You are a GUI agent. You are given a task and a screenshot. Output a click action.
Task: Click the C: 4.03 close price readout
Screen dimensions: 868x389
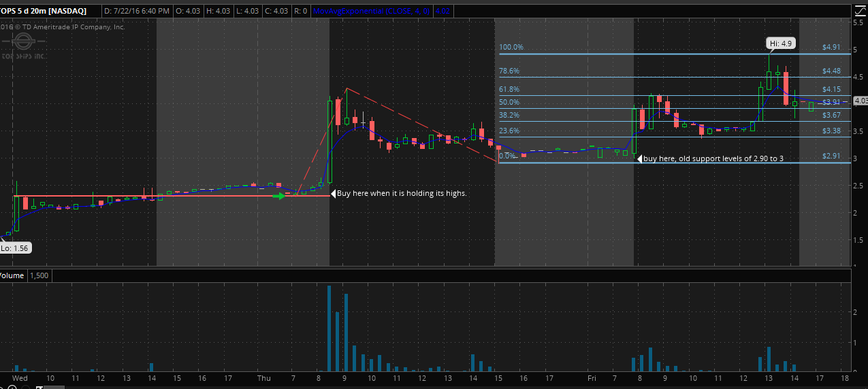coord(275,11)
